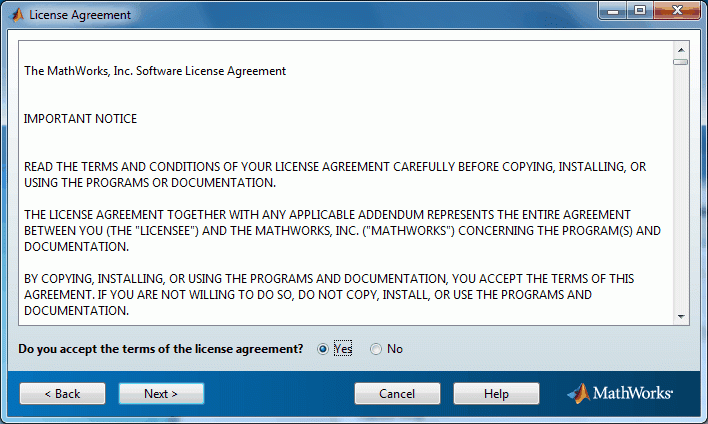708x424 pixels.
Task: Click the scroll up arrow of the license text
Action: point(681,50)
